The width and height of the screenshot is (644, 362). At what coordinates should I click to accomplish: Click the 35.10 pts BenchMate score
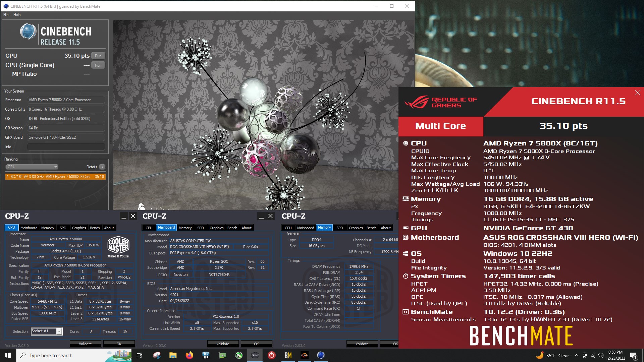[563, 126]
